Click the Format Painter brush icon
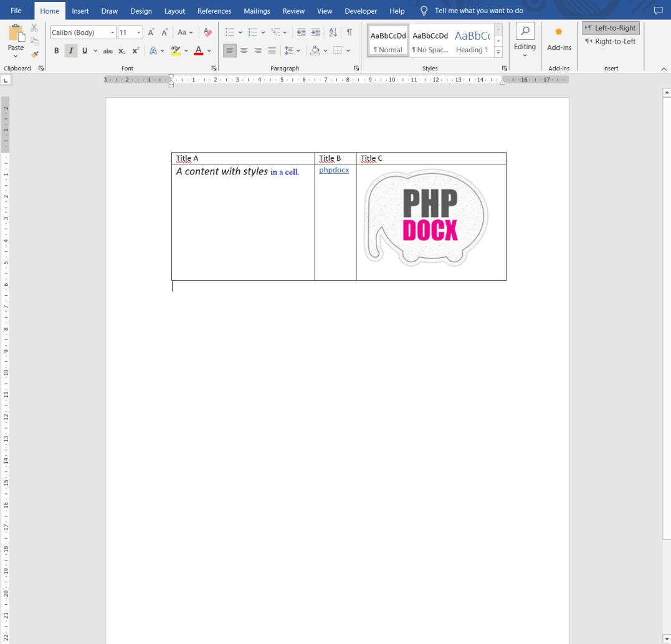671x644 pixels. click(x=34, y=54)
